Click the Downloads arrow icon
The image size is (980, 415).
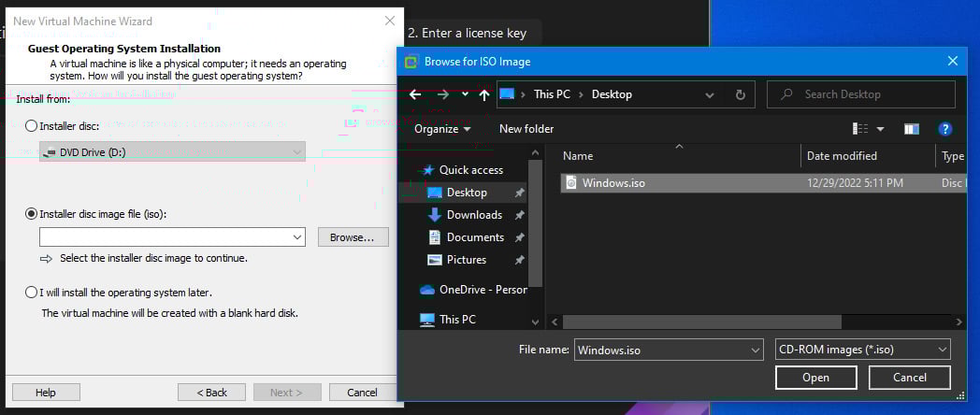point(435,215)
